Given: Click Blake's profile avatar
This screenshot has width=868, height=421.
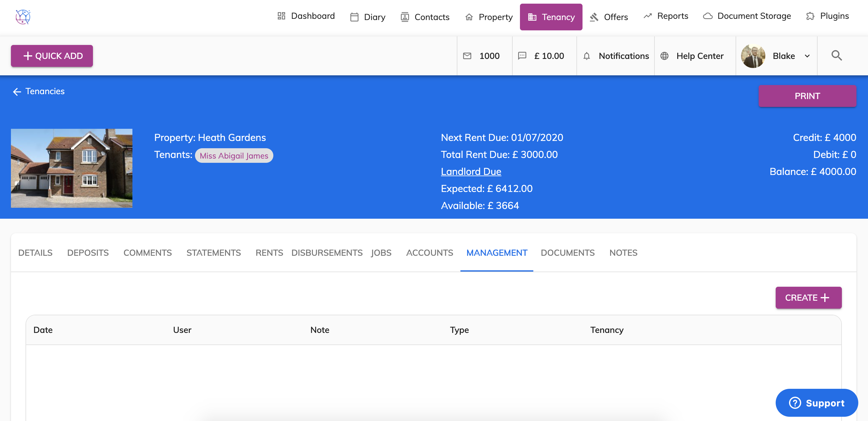Looking at the screenshot, I should tap(753, 56).
